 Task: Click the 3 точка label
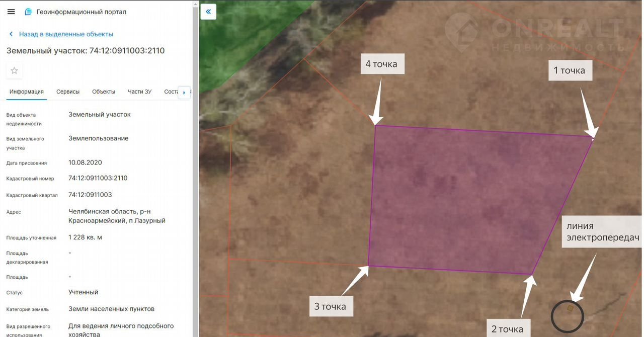point(330,306)
